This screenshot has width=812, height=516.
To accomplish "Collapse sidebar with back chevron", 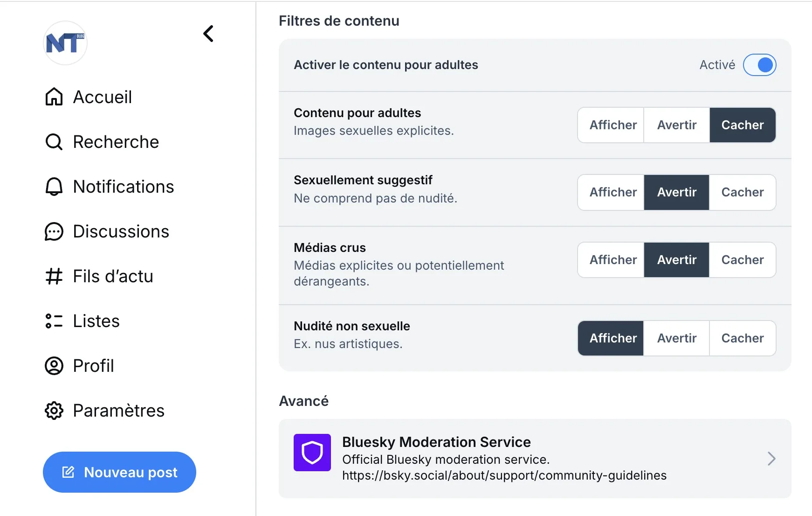I will coord(208,34).
